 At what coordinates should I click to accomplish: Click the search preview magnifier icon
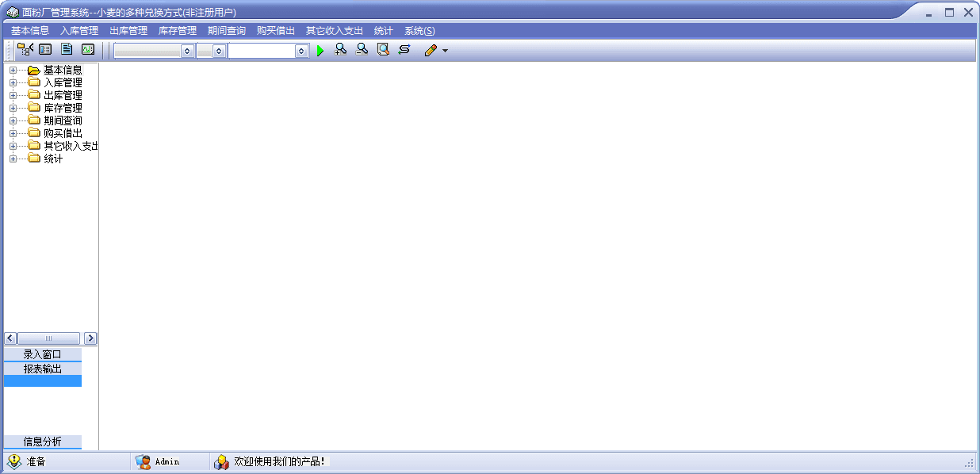coord(383,50)
